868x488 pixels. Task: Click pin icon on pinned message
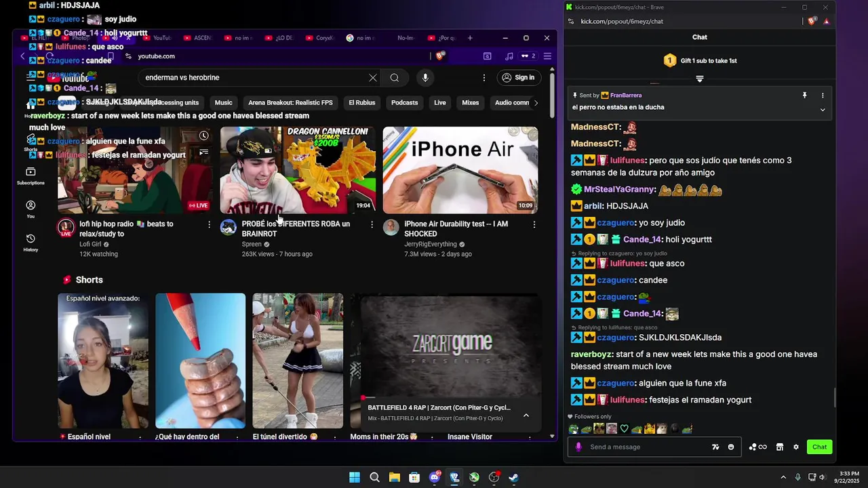805,96
